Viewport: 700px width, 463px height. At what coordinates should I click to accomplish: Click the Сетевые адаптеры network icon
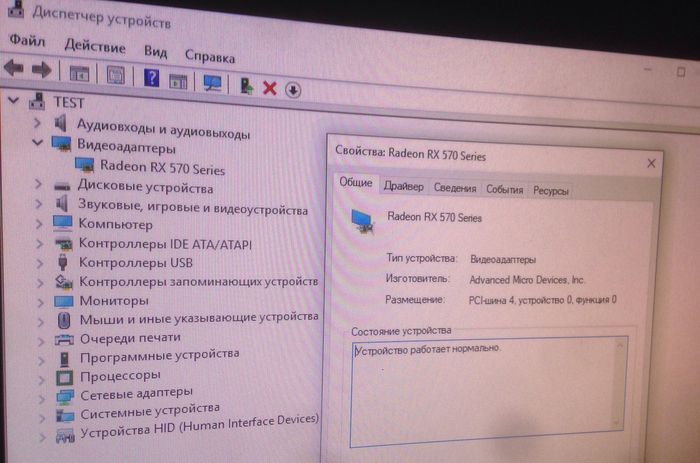pos(65,396)
